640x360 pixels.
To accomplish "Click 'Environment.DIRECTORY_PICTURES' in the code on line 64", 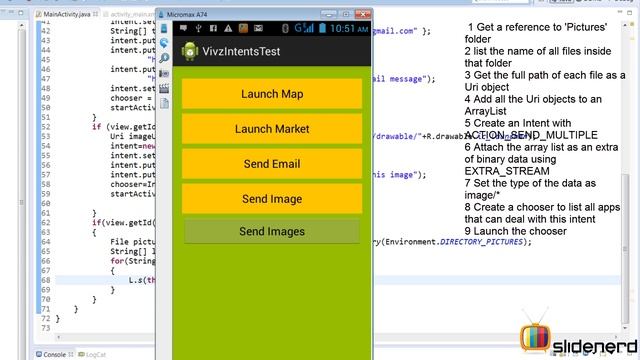I will click(453, 242).
